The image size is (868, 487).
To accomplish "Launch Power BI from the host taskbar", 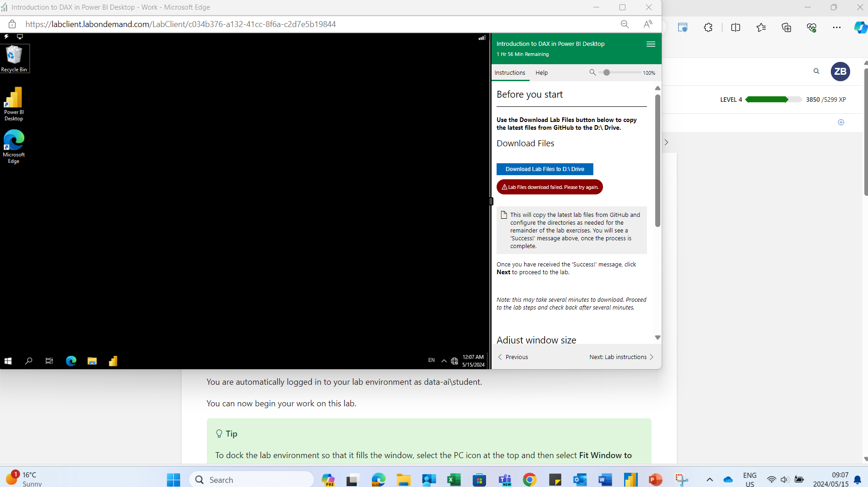I will pos(630,479).
